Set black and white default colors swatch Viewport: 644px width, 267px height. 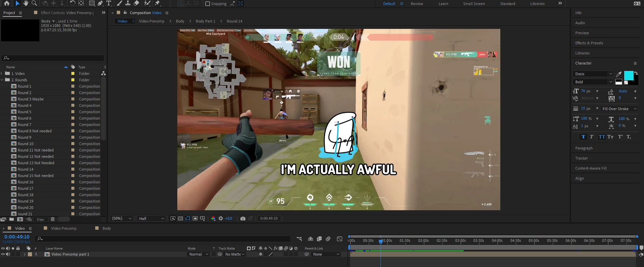point(618,82)
